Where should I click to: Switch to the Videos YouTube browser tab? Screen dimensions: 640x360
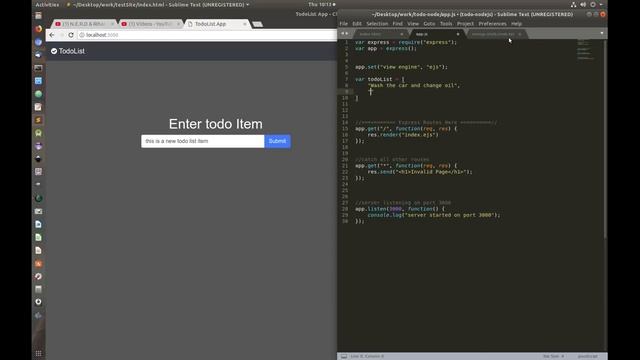[x=150, y=24]
